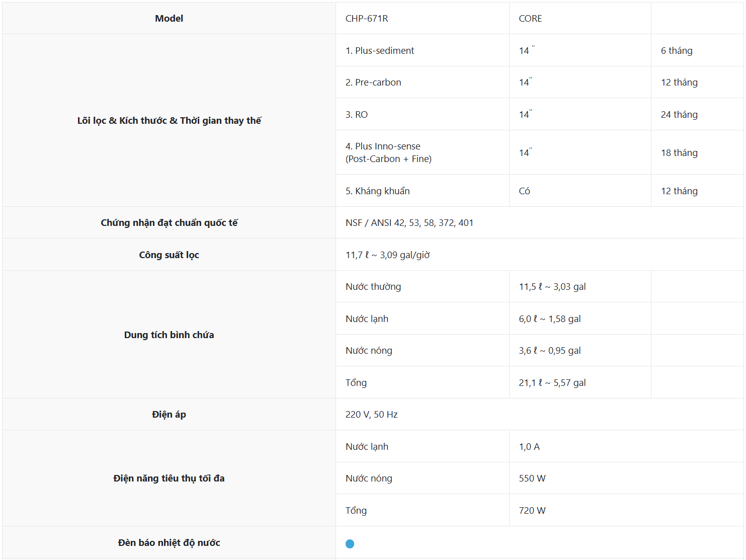Viewport: 746px width, 560px height.
Task: Click the 24 tháng replacement time
Action: (x=679, y=115)
